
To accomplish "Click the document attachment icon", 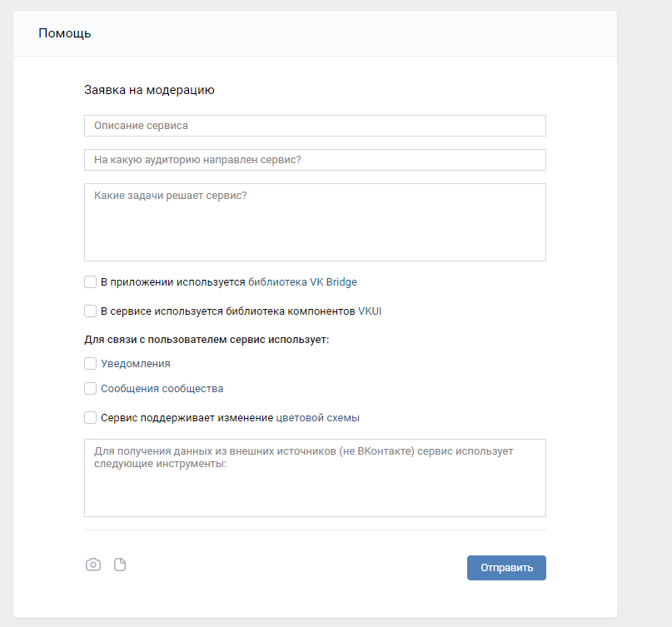I will [120, 565].
